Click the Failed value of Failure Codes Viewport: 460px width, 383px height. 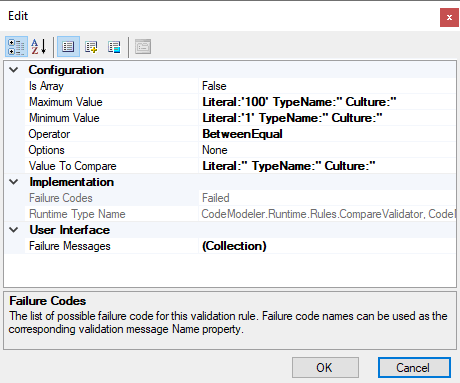(x=216, y=198)
